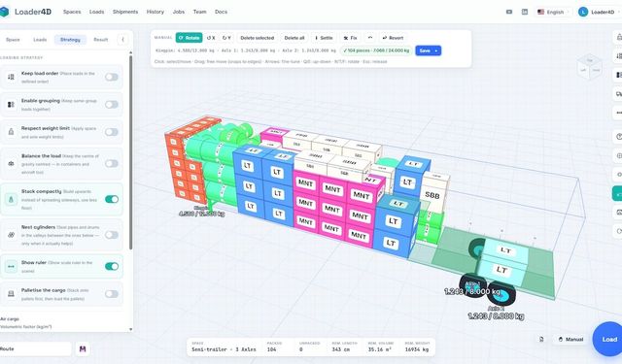Open the Team menu

[x=199, y=12]
